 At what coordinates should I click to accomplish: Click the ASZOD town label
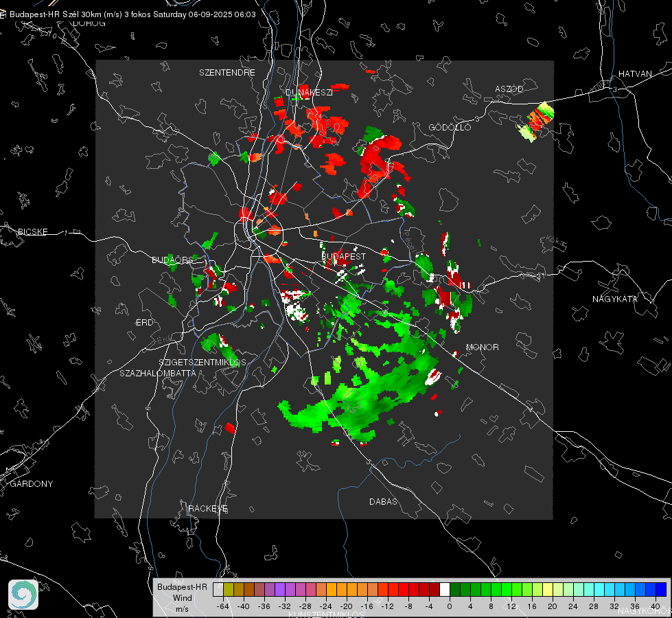point(509,89)
